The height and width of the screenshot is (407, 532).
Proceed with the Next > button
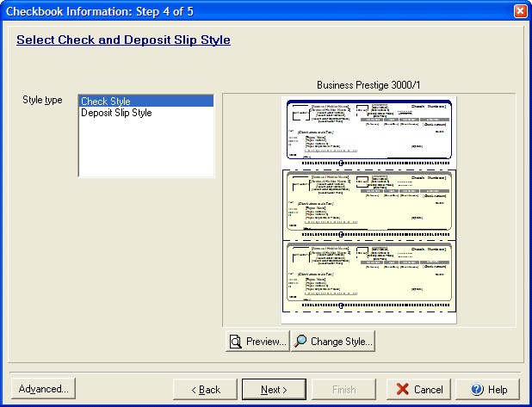pos(274,390)
